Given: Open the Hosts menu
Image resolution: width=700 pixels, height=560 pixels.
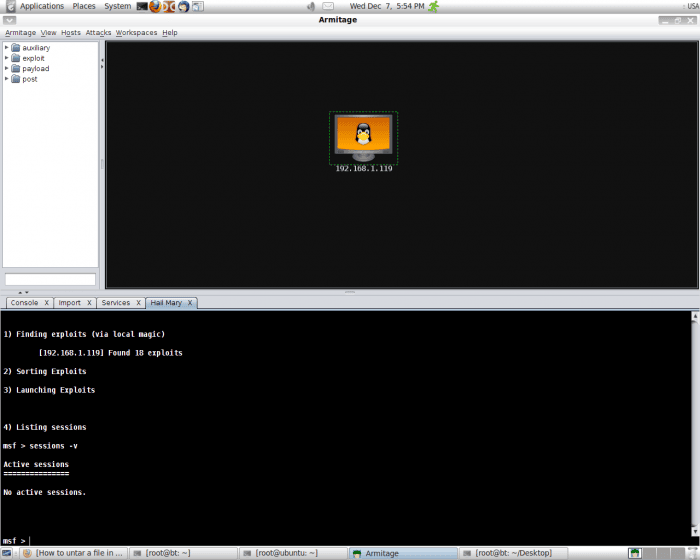Looking at the screenshot, I should pyautogui.click(x=71, y=33).
